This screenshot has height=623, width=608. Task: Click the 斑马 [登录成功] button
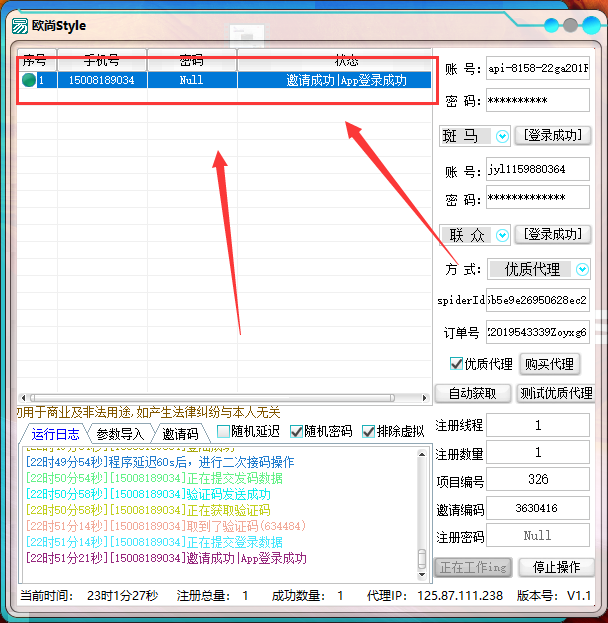pyautogui.click(x=553, y=135)
